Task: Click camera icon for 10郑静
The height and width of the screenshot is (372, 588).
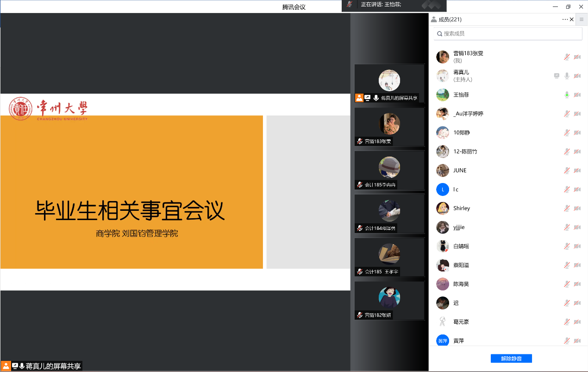Action: click(x=577, y=133)
